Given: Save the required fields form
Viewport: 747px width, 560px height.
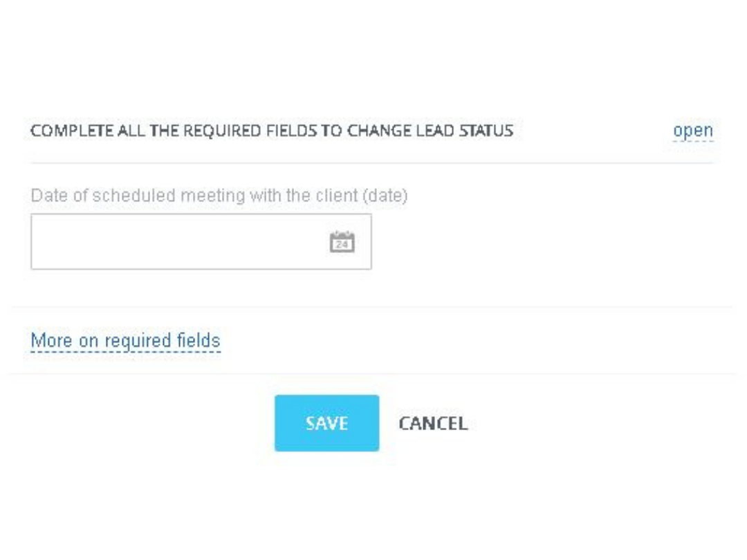Looking at the screenshot, I should click(326, 423).
